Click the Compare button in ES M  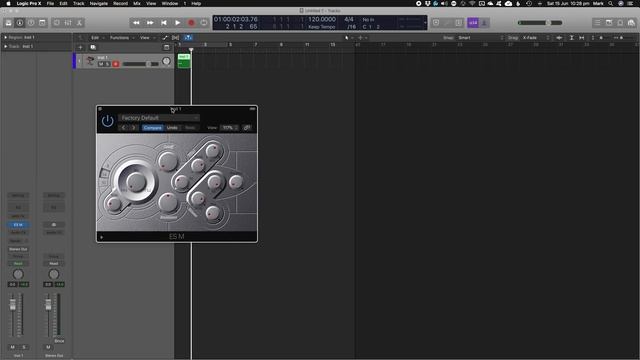tap(153, 128)
